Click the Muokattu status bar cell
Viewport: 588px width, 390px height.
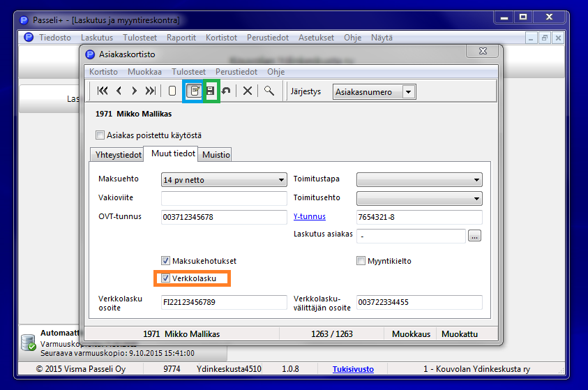460,333
